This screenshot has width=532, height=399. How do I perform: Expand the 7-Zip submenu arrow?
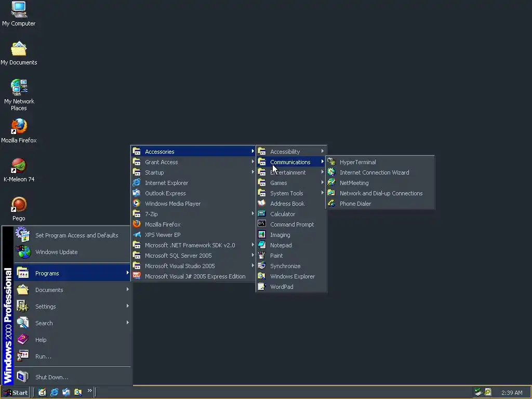coord(253,214)
